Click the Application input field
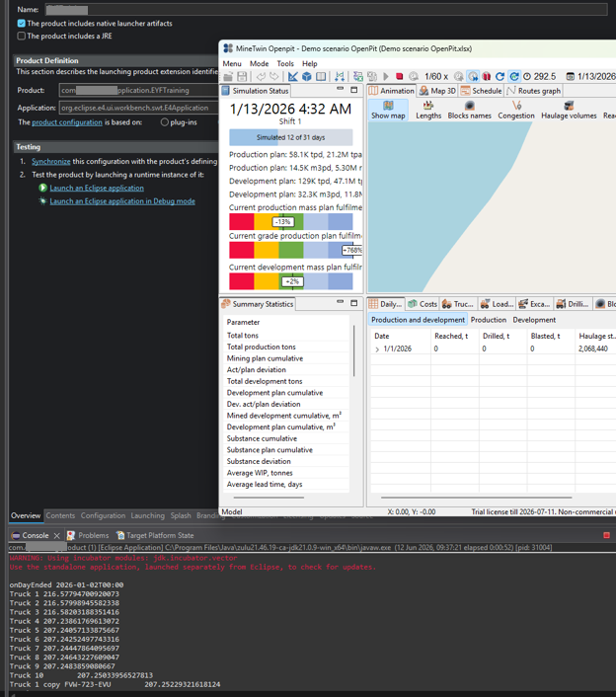Screen dimensions: 616x697 [138, 108]
